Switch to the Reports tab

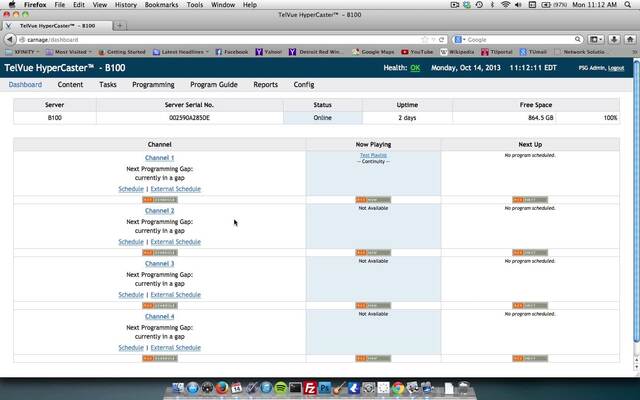pos(265,85)
